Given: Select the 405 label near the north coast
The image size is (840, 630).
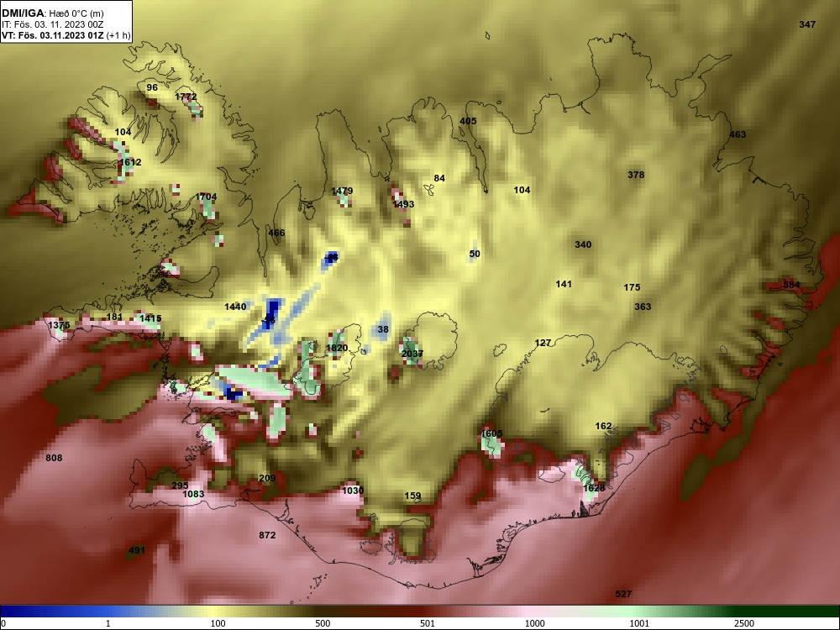Looking at the screenshot, I should pos(468,122).
